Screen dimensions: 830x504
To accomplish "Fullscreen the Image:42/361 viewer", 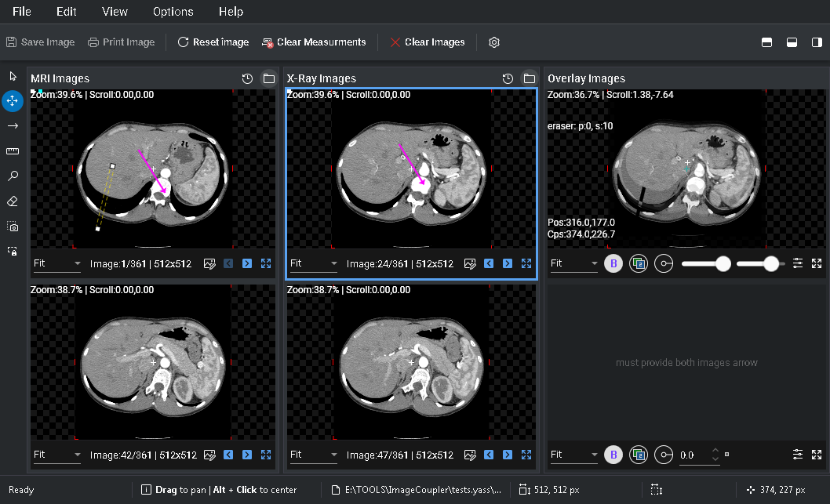I will [266, 455].
